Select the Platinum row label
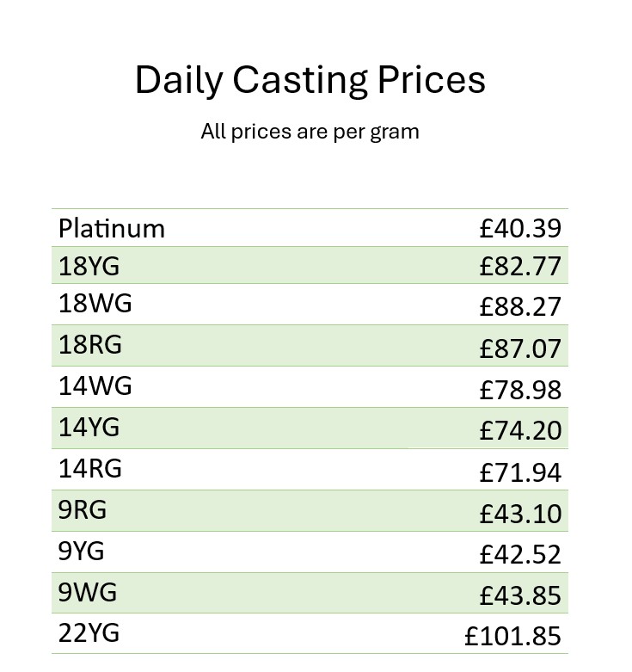This screenshot has width=632, height=672. (x=112, y=228)
